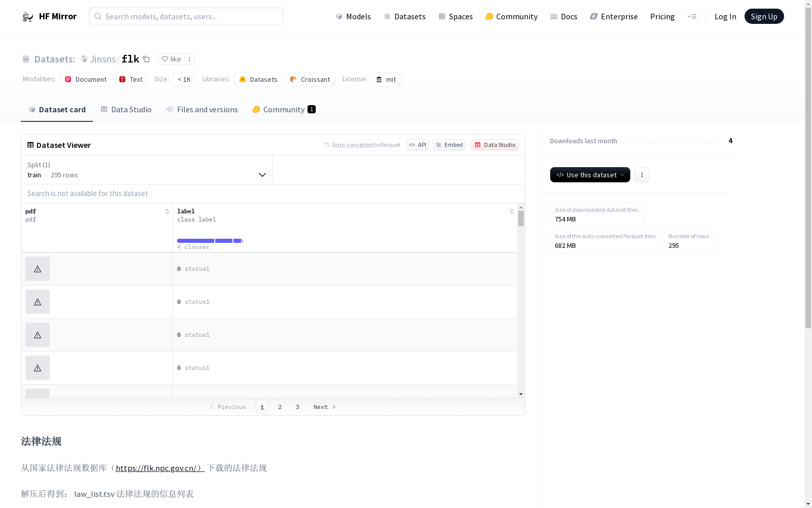Open the more menu icon beside Pricing
The height and width of the screenshot is (508, 812).
tap(692, 16)
